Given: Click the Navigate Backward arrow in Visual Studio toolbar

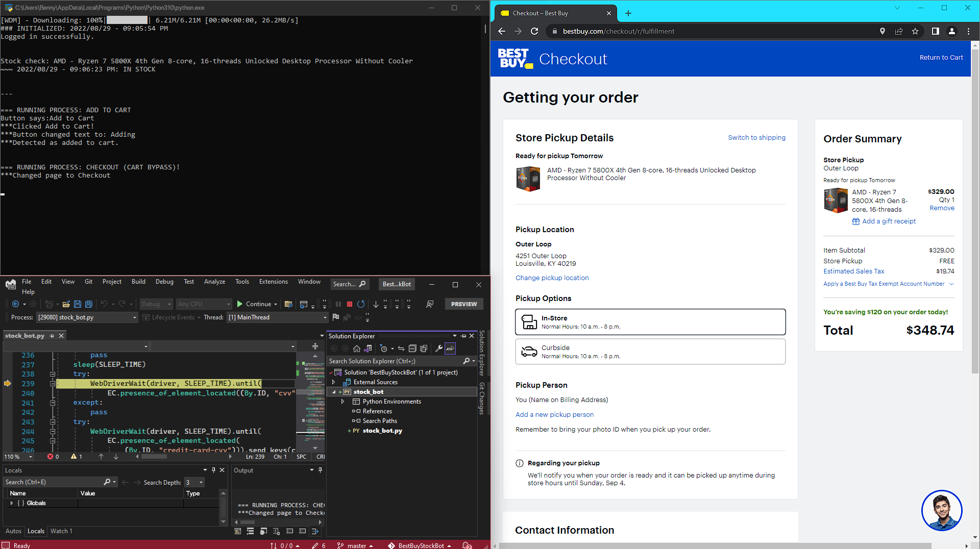Looking at the screenshot, I should [x=16, y=304].
